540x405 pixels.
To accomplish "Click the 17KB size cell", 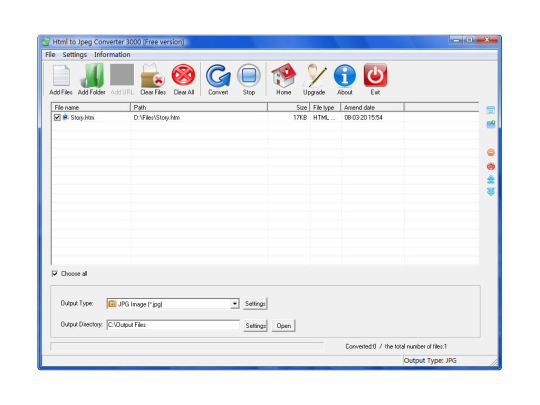I will [300, 118].
